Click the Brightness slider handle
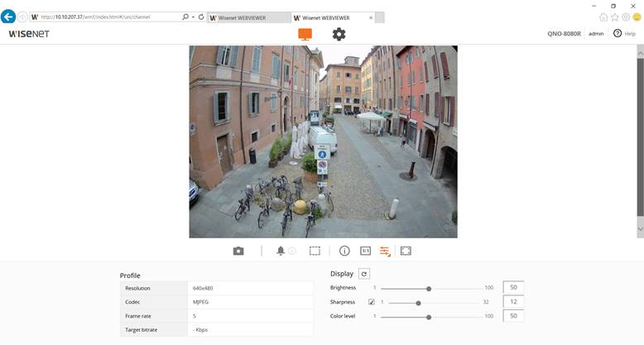This screenshot has height=345, width=644. (429, 289)
